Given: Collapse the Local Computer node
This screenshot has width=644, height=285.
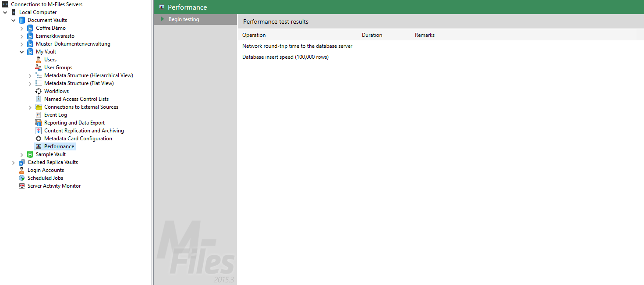Looking at the screenshot, I should tap(5, 12).
